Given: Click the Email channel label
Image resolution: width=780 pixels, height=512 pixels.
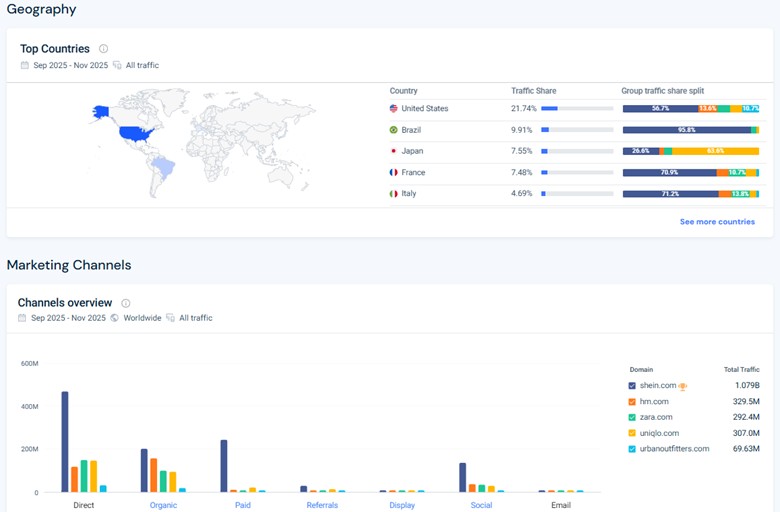Looking at the screenshot, I should (x=561, y=505).
